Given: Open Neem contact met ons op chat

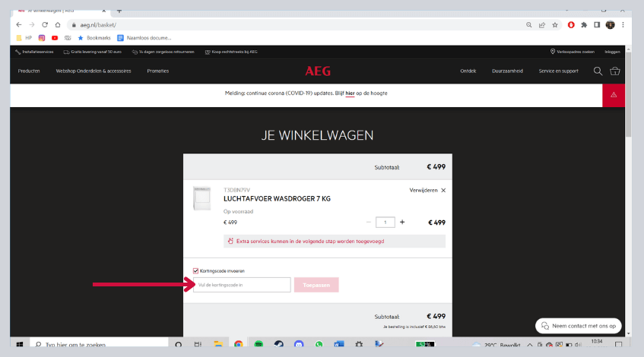Looking at the screenshot, I should point(579,326).
